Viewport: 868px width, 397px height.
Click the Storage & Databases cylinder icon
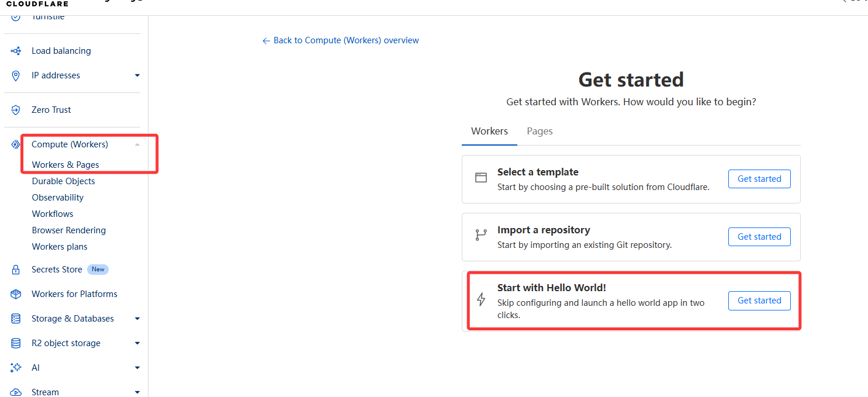click(x=16, y=319)
